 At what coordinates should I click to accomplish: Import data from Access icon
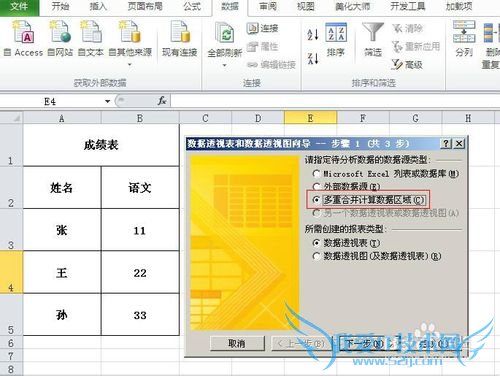(x=23, y=38)
